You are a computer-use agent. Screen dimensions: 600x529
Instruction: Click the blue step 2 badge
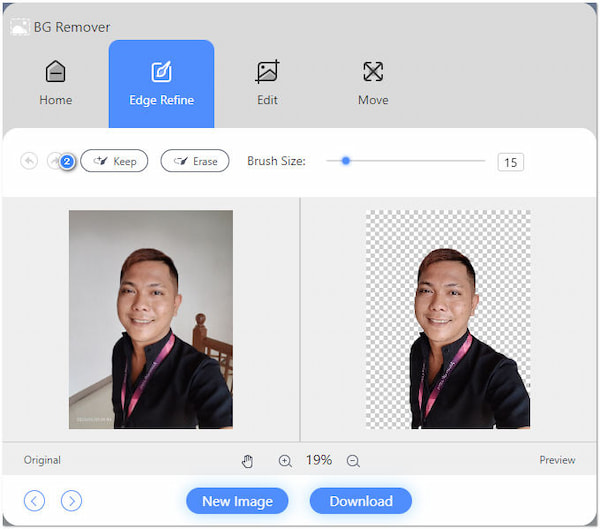pyautogui.click(x=67, y=162)
